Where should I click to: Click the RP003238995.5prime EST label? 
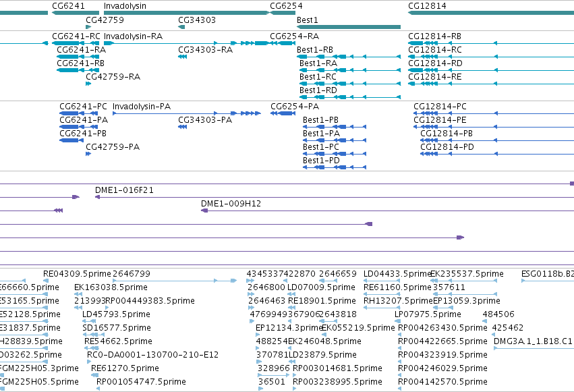(x=337, y=382)
